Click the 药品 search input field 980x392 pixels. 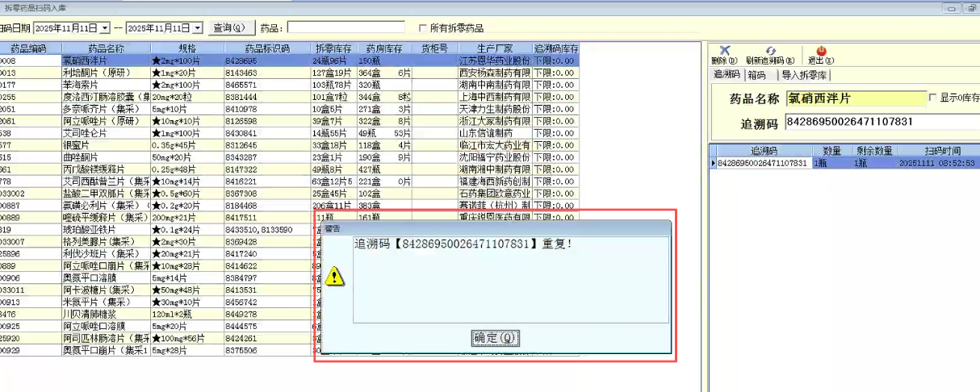346,28
